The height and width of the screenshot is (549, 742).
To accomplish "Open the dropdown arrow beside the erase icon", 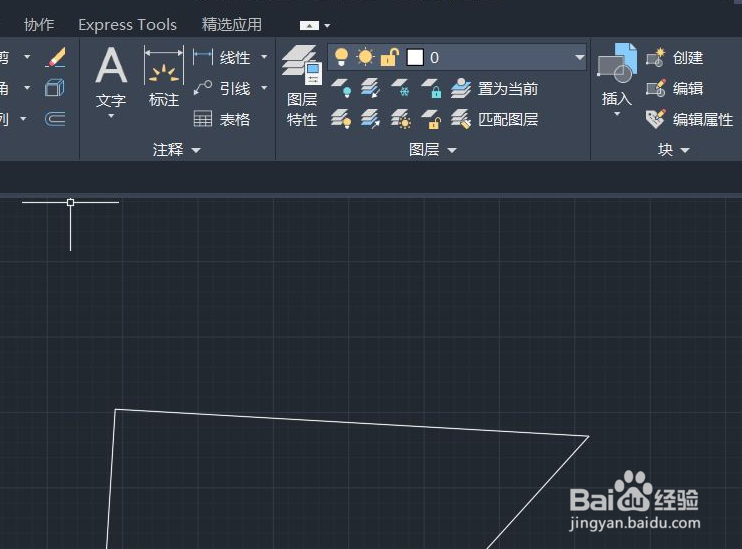I will tap(27, 57).
